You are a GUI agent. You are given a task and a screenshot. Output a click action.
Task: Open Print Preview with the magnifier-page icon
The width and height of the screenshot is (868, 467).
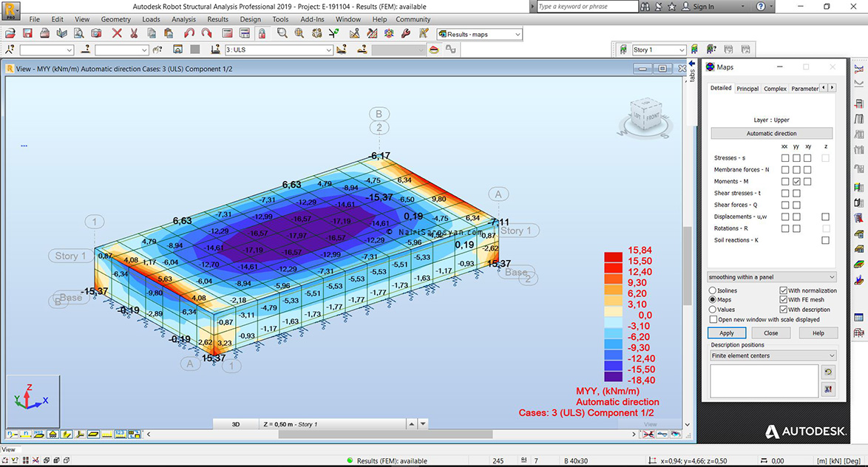pos(78,34)
